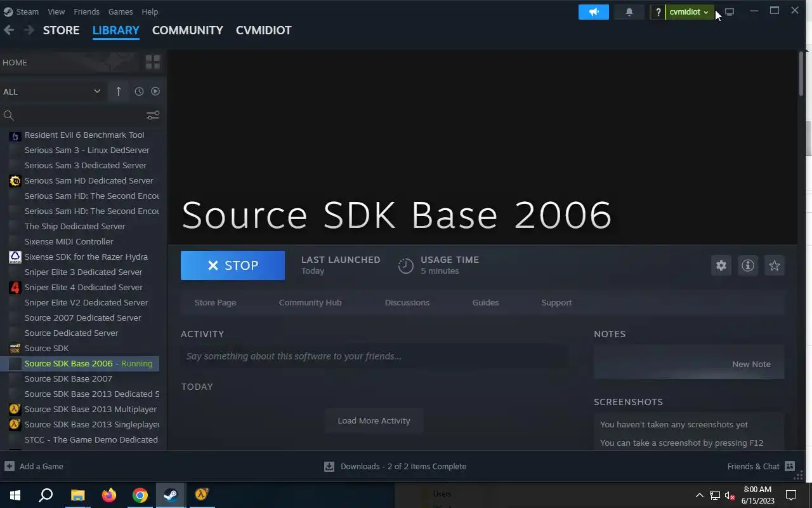Open Windows taskbar search
The width and height of the screenshot is (812, 508).
[x=46, y=495]
